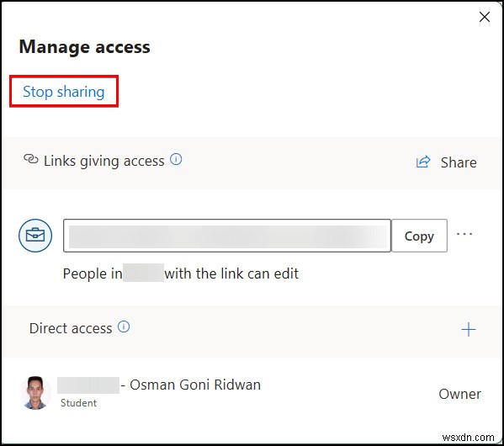The image size is (504, 446).
Task: Click the Links giving access label
Action: click(x=103, y=161)
